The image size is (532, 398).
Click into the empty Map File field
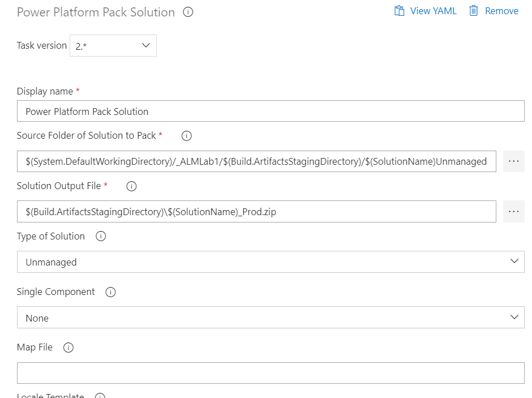point(271,373)
